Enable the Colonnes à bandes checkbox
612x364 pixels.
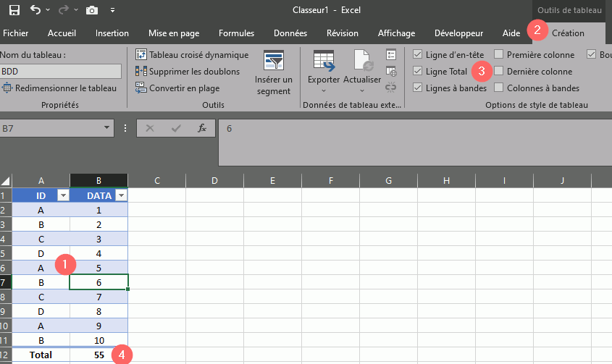(499, 88)
